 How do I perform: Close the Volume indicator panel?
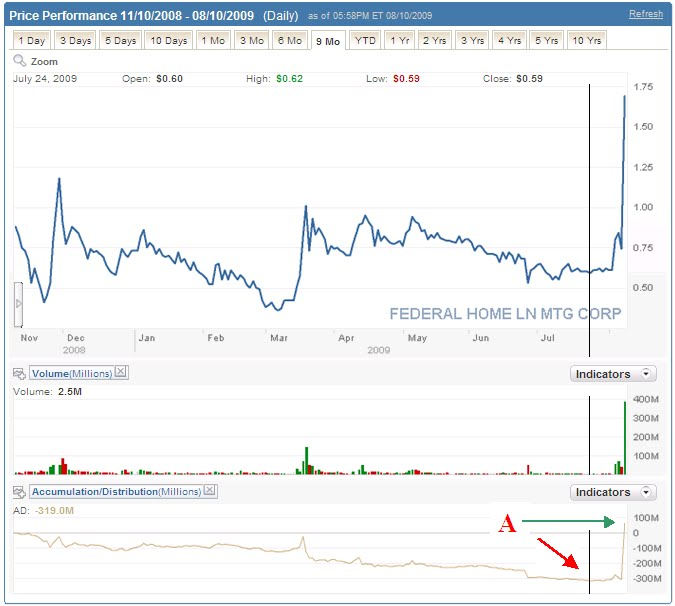pos(121,371)
